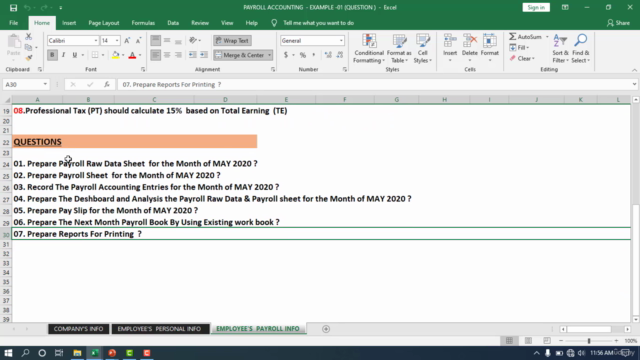Open the Clear dropdown
640x360 pixels.
click(x=522, y=58)
